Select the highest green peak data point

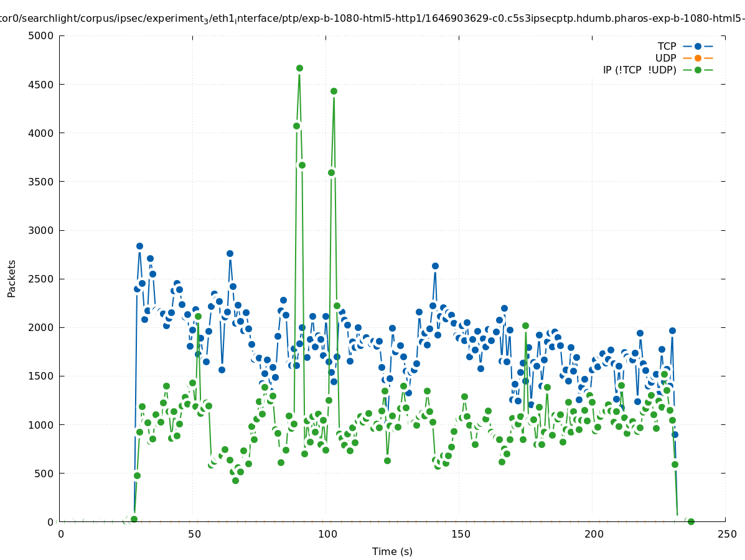pos(299,68)
